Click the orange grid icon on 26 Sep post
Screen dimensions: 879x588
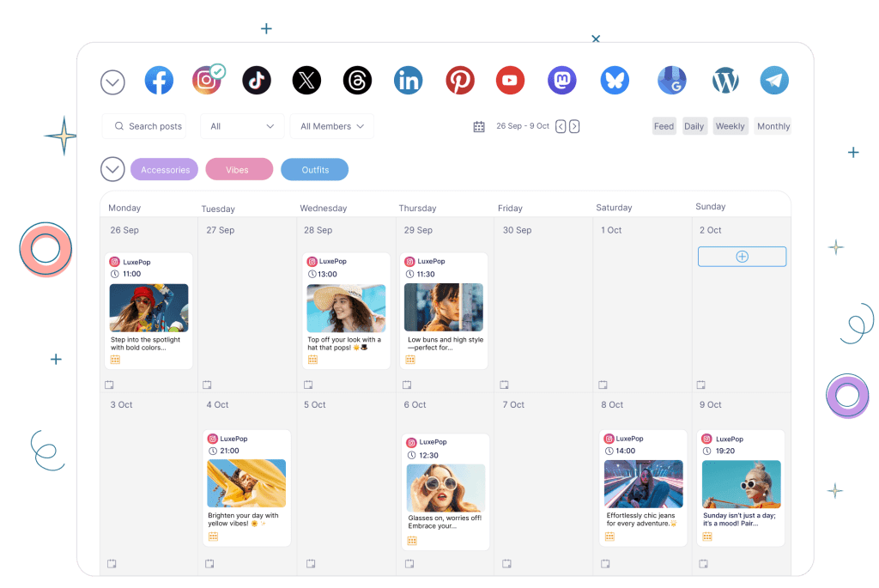116,360
